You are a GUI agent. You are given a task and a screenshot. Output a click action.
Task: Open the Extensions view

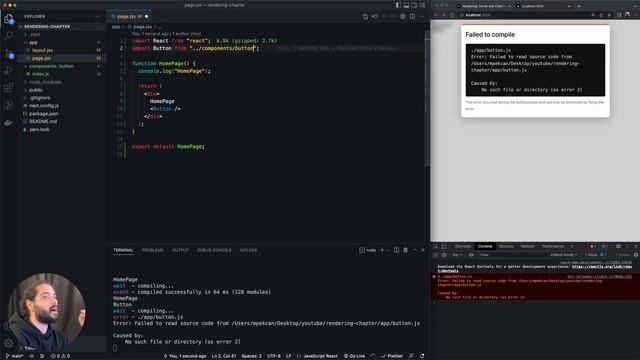point(9,88)
